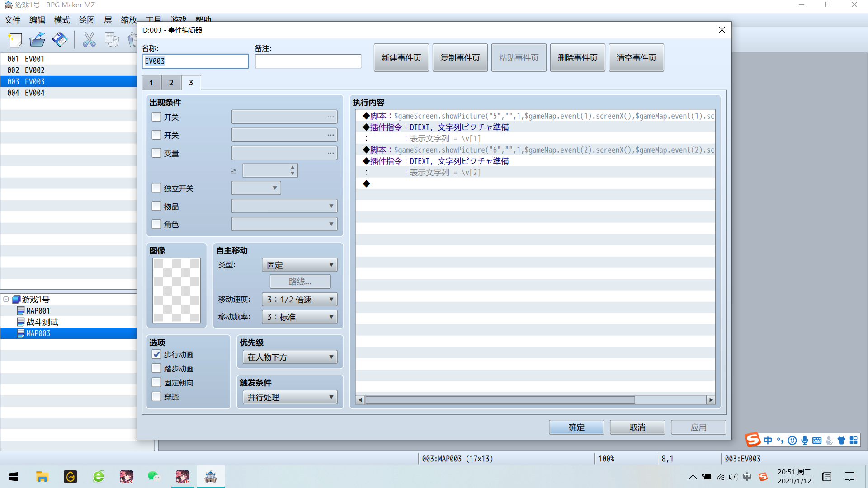Viewport: 868px width, 488px height.
Task: Open the 模式 menu
Action: [x=62, y=20]
